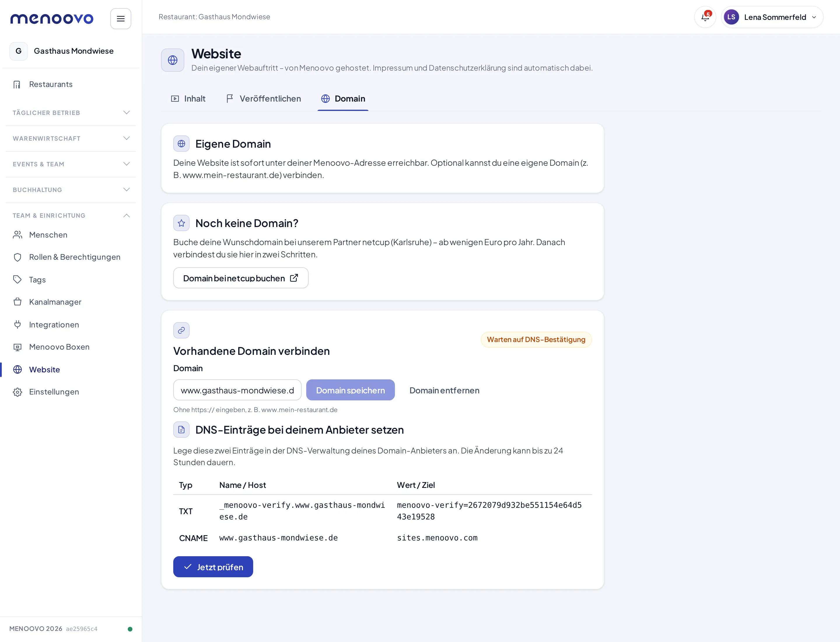Toggle sidebar with hamburger menu icon
The width and height of the screenshot is (840, 642).
point(121,18)
